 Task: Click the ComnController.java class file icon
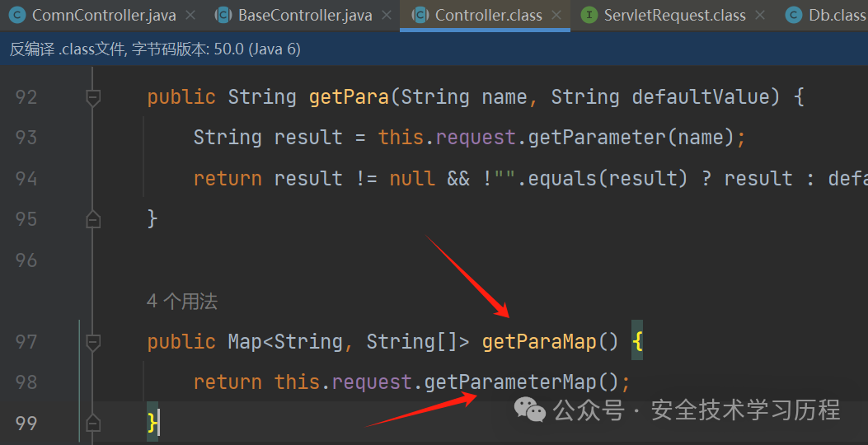[17, 15]
